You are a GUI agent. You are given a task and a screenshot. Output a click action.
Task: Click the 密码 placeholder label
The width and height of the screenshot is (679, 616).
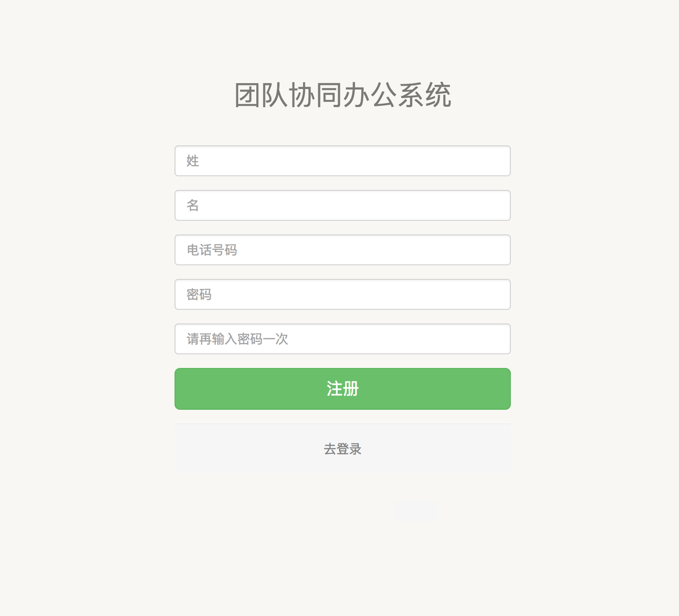[199, 294]
